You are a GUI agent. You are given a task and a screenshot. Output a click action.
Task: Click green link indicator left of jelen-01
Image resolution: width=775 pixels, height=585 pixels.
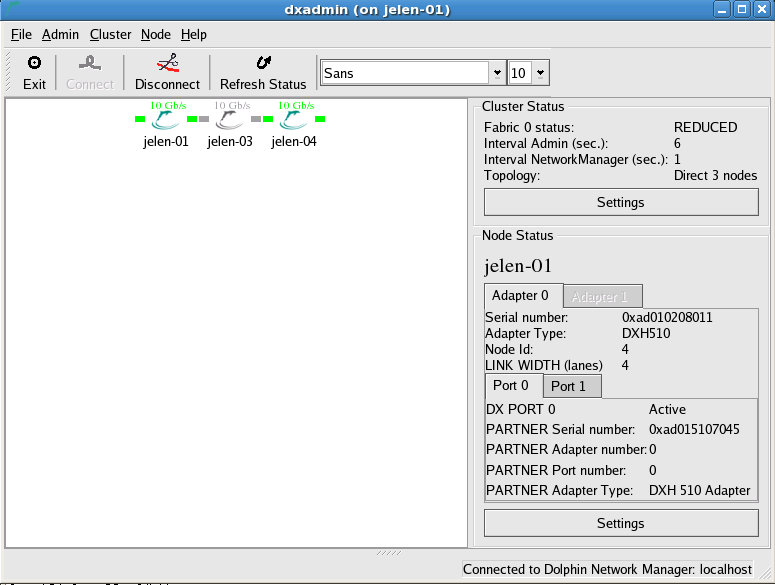pyautogui.click(x=140, y=119)
